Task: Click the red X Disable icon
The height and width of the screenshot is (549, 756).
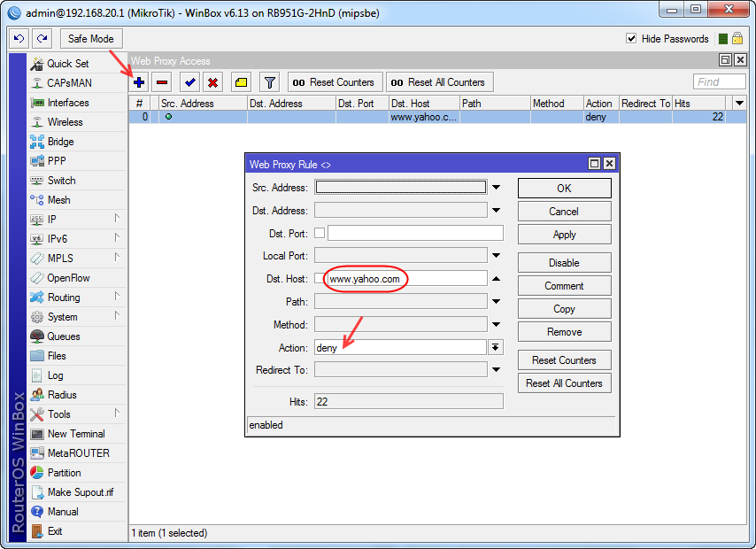Action: pyautogui.click(x=212, y=82)
